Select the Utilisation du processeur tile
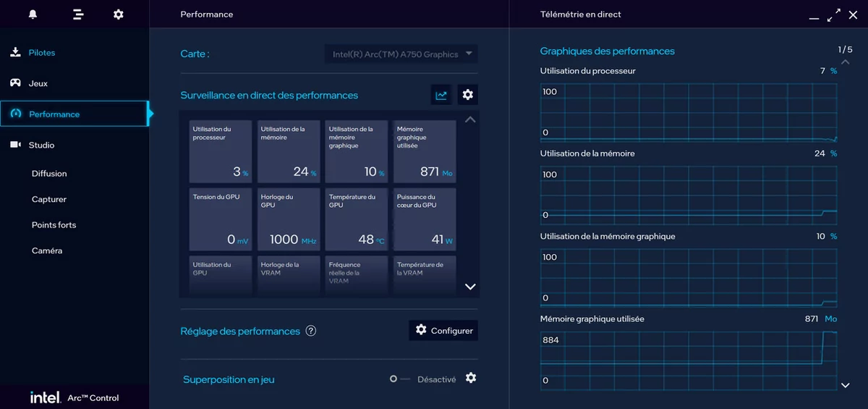The width and height of the screenshot is (868, 409). (221, 151)
